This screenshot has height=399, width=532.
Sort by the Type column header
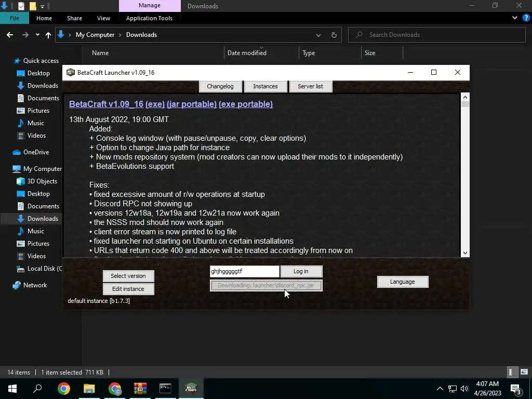point(309,53)
